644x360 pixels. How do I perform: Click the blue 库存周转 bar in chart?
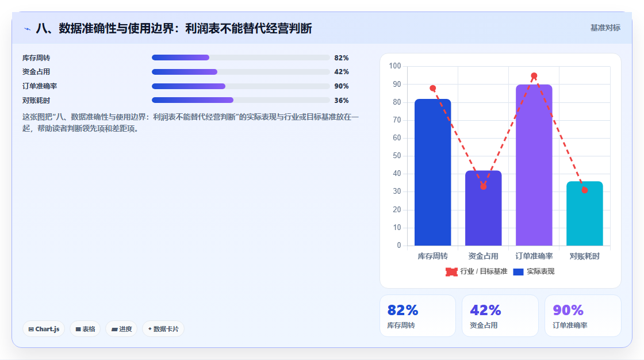point(432,172)
